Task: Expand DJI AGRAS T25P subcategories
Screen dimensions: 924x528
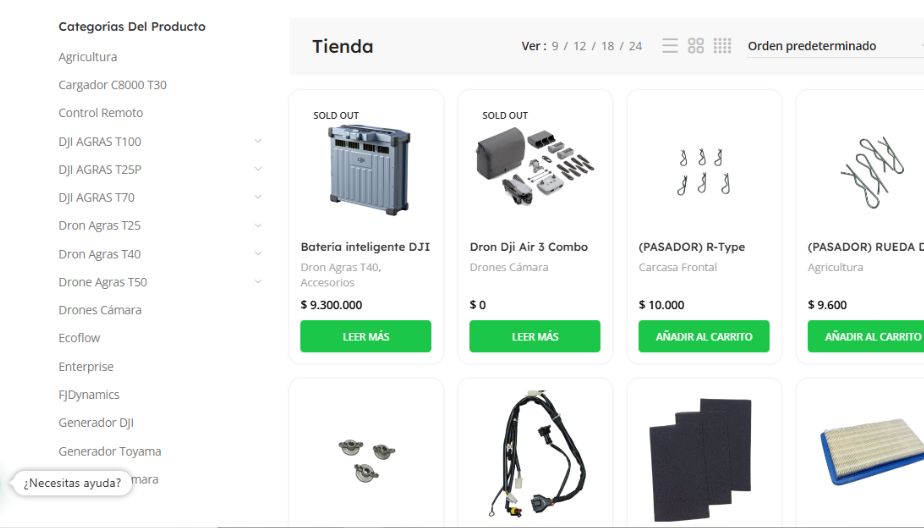Action: (258, 169)
